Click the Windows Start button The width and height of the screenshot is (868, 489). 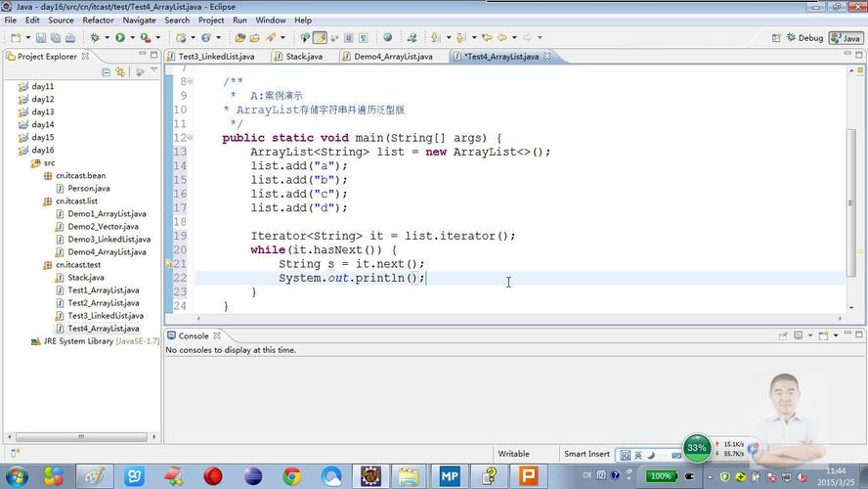(17, 476)
